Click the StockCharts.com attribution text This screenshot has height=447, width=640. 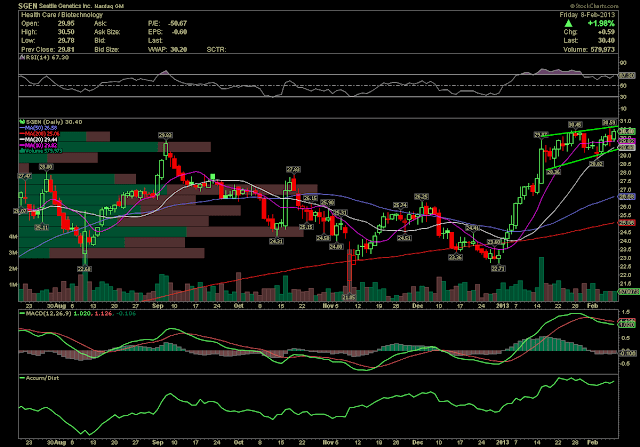[x=594, y=6]
